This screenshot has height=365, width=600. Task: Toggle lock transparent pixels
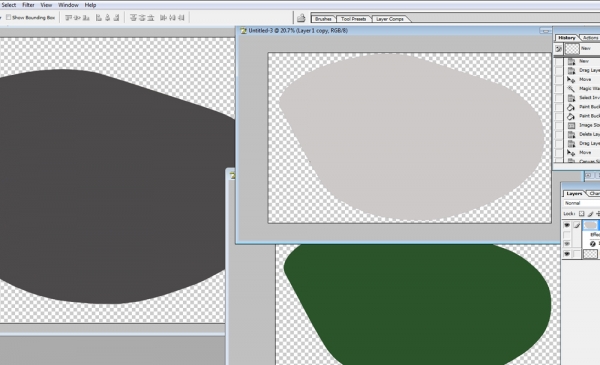click(x=582, y=214)
